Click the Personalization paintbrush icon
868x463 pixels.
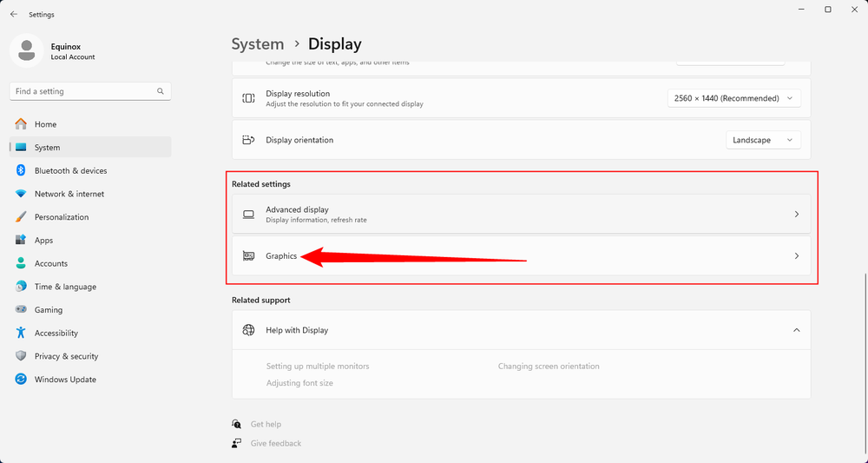click(x=21, y=217)
